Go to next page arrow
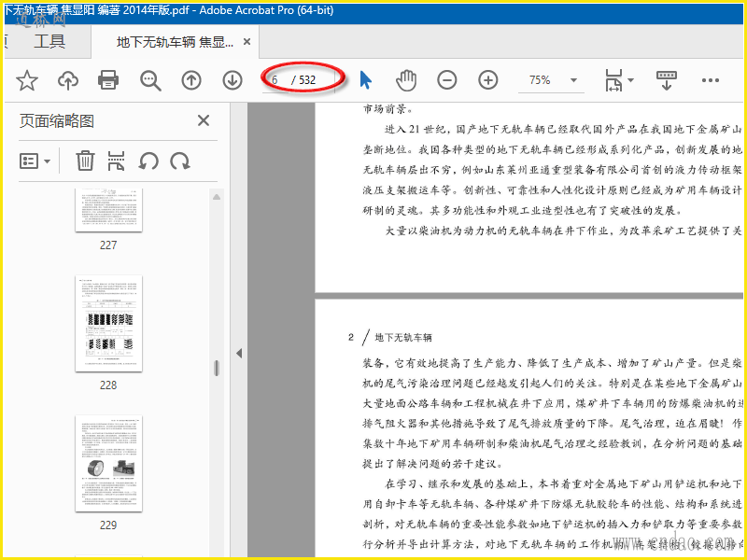This screenshot has height=560, width=747. [232, 80]
